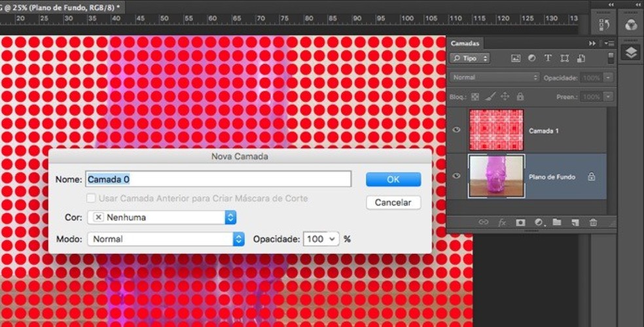Hide the Camada 1 layer
The image size is (644, 327).
pos(457,130)
